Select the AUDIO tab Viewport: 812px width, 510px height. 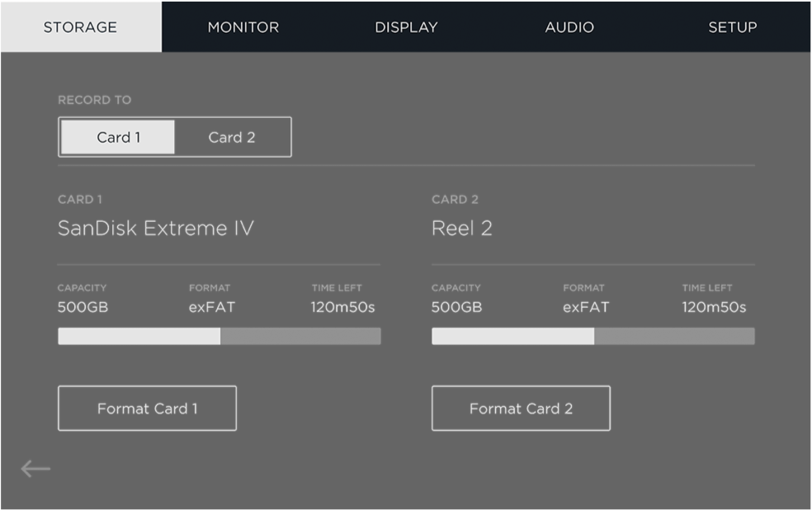[x=569, y=26]
